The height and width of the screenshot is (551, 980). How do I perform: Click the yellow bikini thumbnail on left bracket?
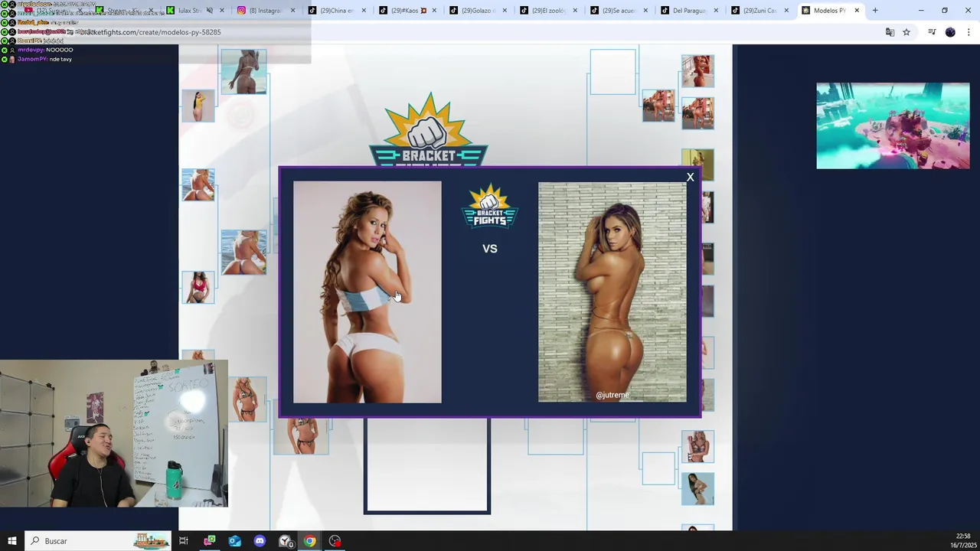[198, 106]
